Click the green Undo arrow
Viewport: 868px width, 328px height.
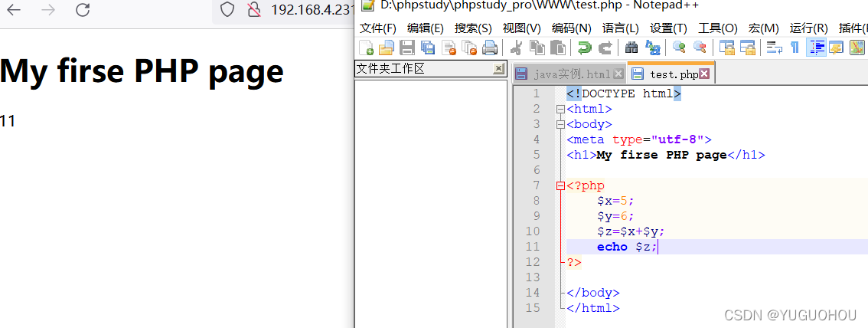[584, 48]
